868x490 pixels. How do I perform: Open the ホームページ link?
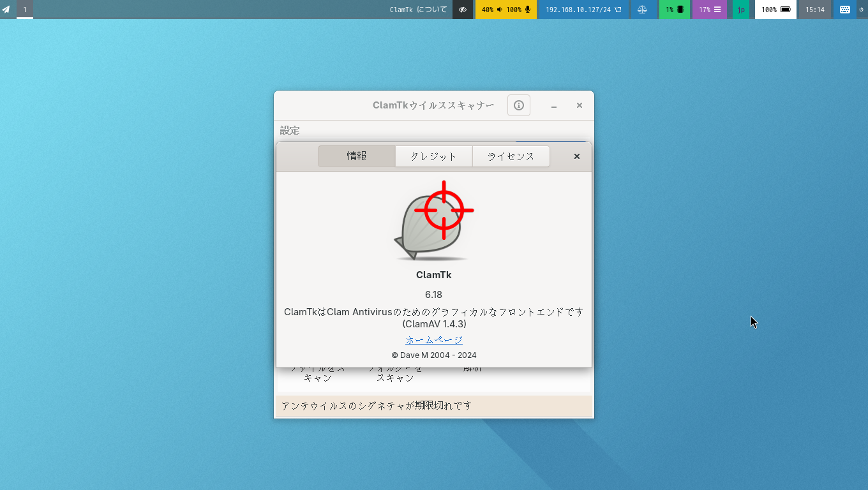(x=434, y=340)
